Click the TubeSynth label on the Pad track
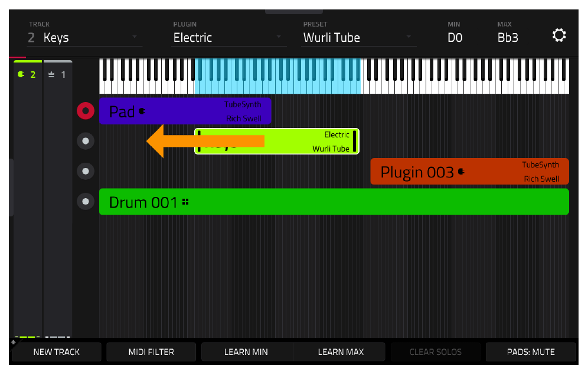 pos(243,104)
